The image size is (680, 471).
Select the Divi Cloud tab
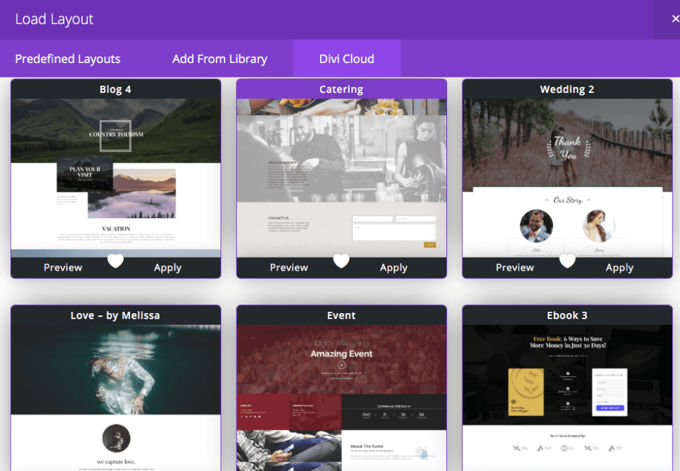pyautogui.click(x=347, y=59)
